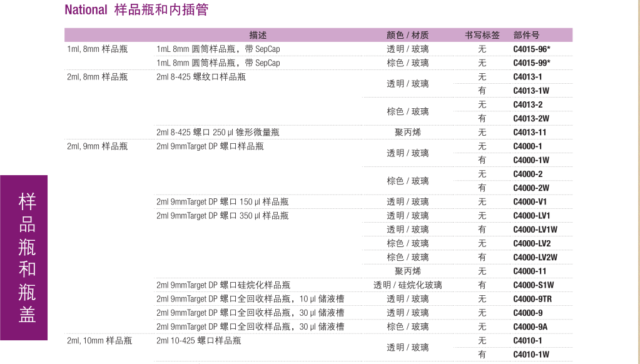Screen dimensions: 640x364
Task: Click the '透明 / 硅烷化玻璃' material cell
Action: 407,285
